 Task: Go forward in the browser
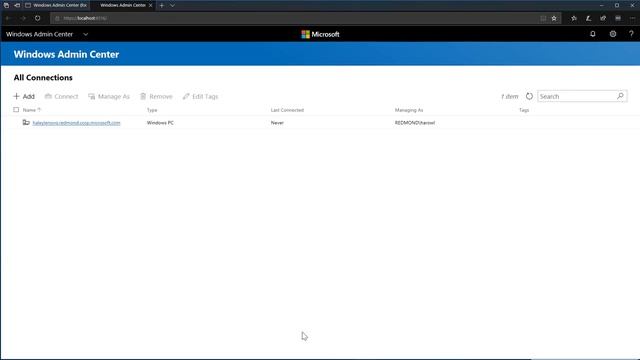point(23,18)
